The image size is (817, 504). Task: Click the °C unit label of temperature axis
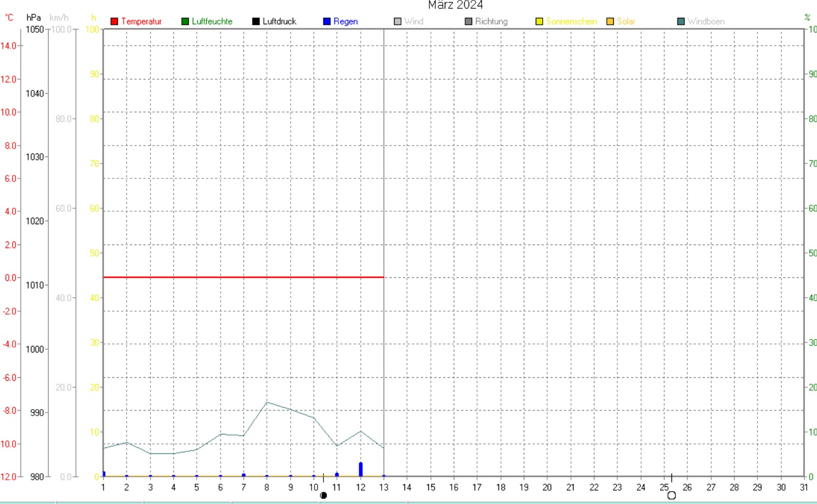coord(9,18)
